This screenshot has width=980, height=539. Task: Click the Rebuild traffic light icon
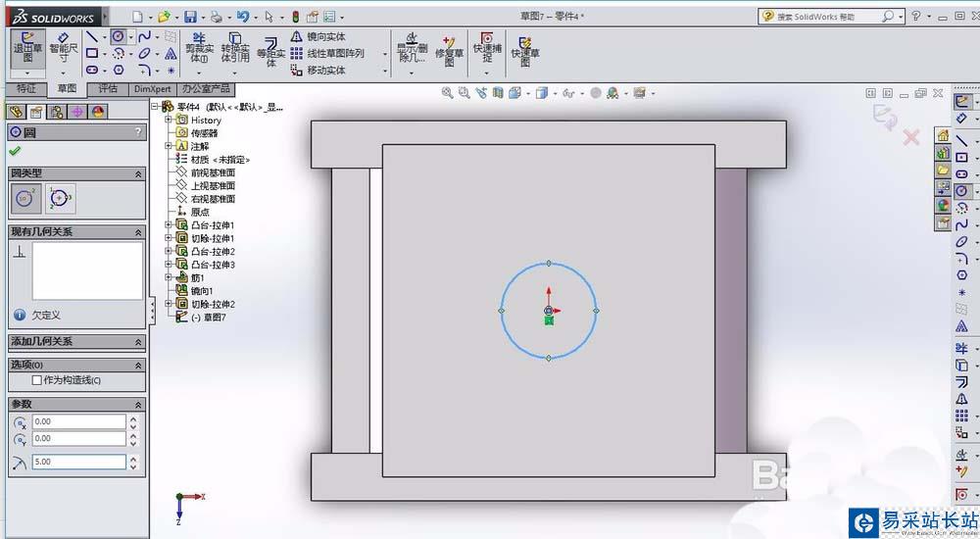tap(295, 17)
